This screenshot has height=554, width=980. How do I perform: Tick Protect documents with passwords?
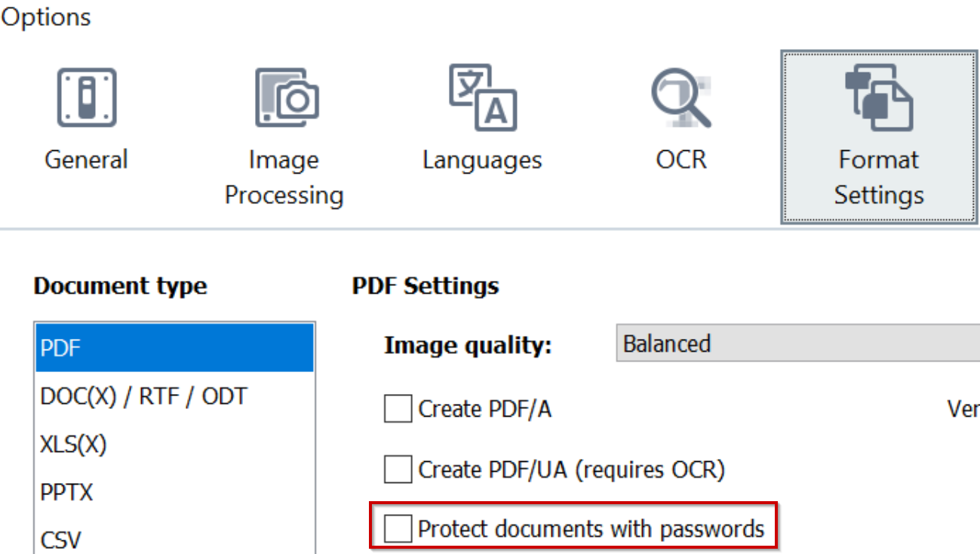pyautogui.click(x=398, y=528)
